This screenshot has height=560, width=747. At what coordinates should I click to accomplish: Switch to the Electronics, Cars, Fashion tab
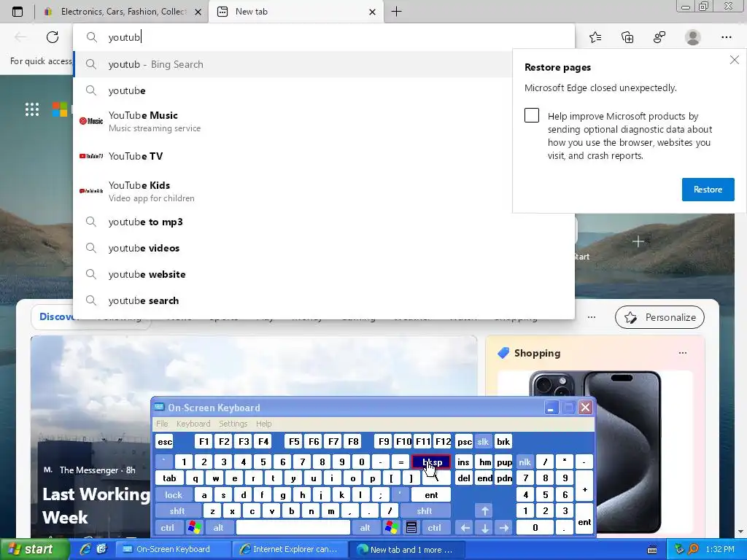[x=123, y=12]
